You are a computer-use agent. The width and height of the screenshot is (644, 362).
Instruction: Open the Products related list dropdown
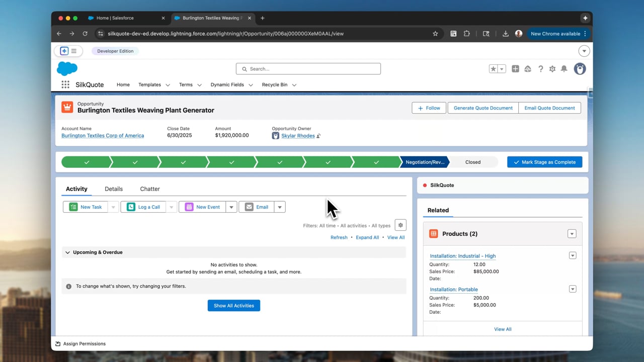[x=572, y=234]
